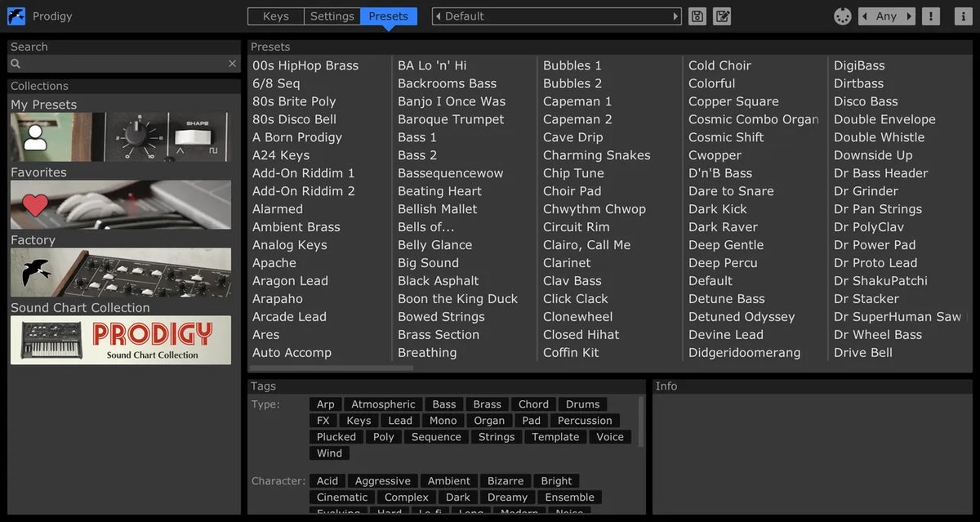Screen dimensions: 980x522
Task: Filter by the Strings tag
Action: 497,437
